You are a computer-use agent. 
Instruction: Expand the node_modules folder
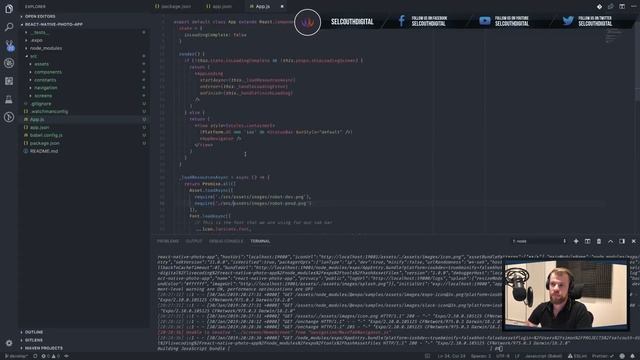click(x=46, y=48)
